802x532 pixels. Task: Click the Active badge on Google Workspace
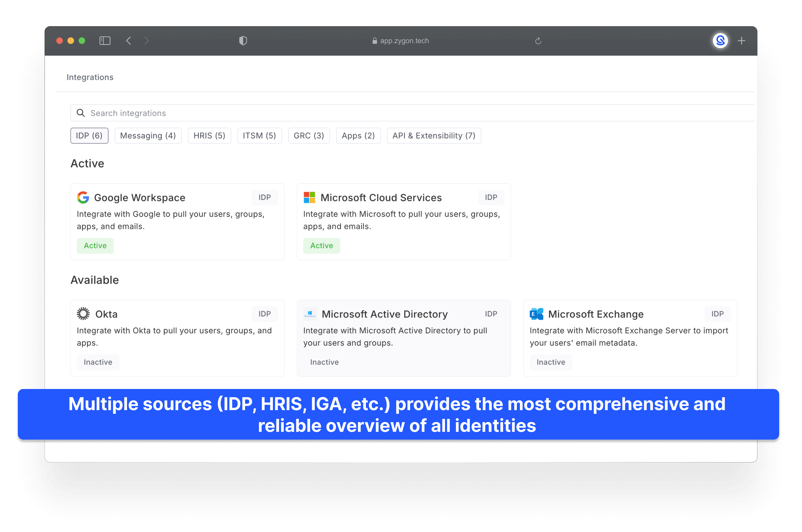[x=95, y=246]
